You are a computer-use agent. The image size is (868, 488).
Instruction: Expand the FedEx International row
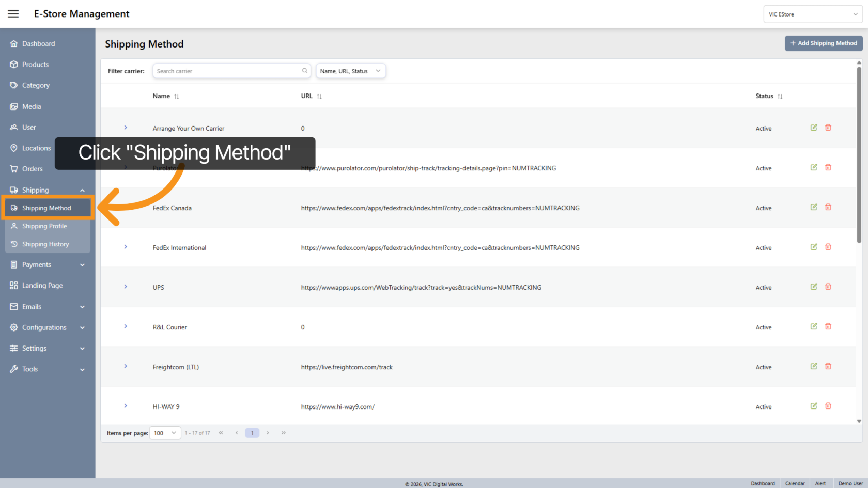tap(126, 247)
